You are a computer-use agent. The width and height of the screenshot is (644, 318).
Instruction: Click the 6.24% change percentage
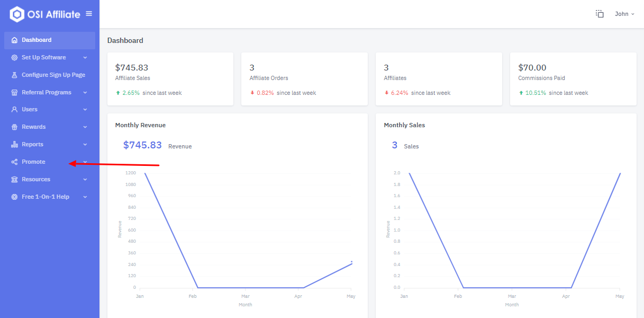click(x=400, y=93)
